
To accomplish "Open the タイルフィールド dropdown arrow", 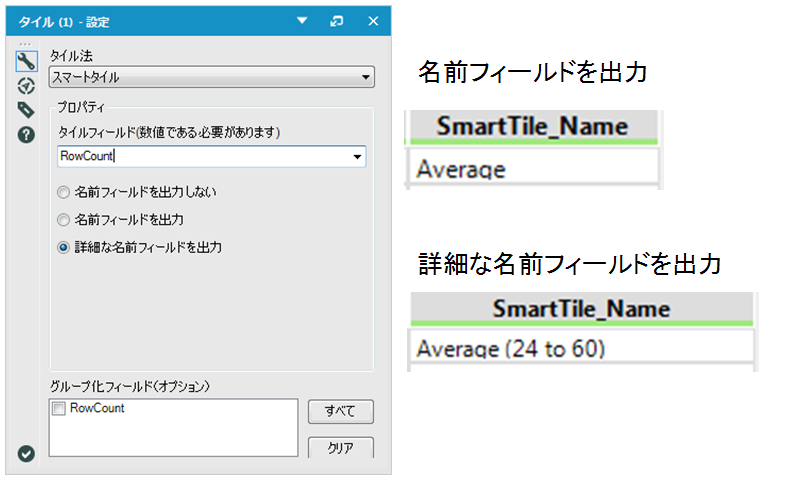I will click(x=357, y=157).
